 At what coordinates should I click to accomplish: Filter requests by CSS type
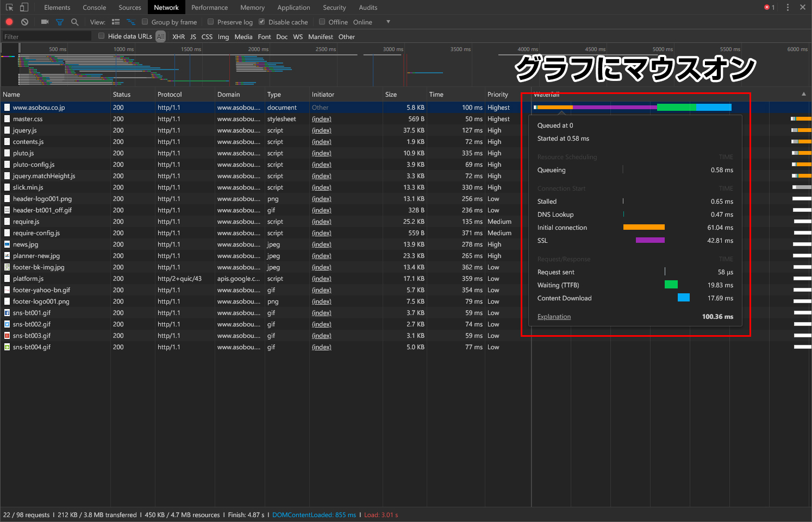[207, 37]
